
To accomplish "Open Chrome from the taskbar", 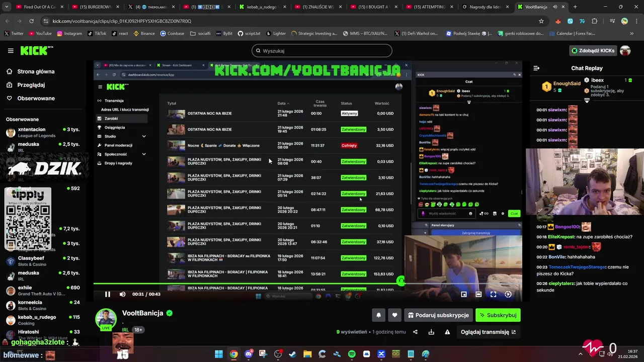I will pos(233,354).
